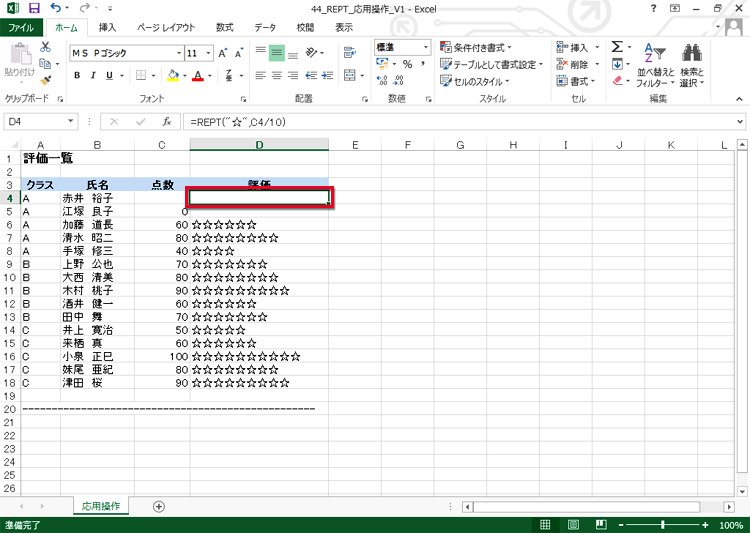Viewport: 750px width, 533px height.
Task: Expand the formula bar chevron
Action: [x=740, y=122]
